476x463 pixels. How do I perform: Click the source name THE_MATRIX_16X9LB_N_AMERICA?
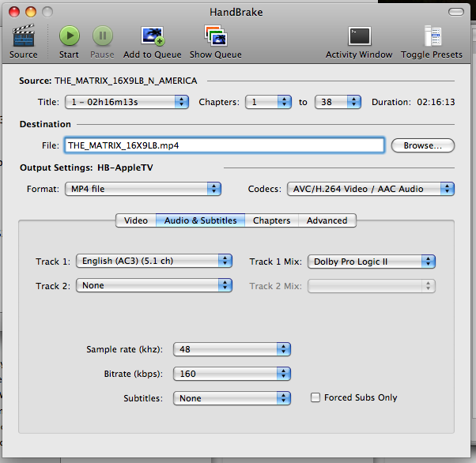coord(126,81)
